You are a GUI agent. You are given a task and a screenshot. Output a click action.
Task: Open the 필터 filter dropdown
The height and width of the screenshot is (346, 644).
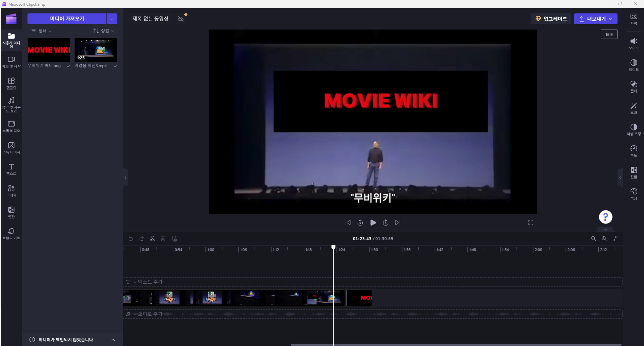point(42,31)
